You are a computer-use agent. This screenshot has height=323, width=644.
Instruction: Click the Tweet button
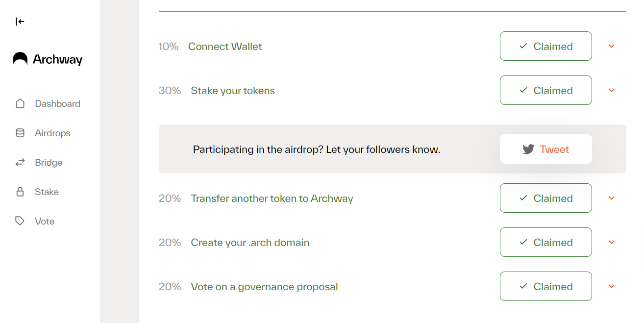[546, 149]
